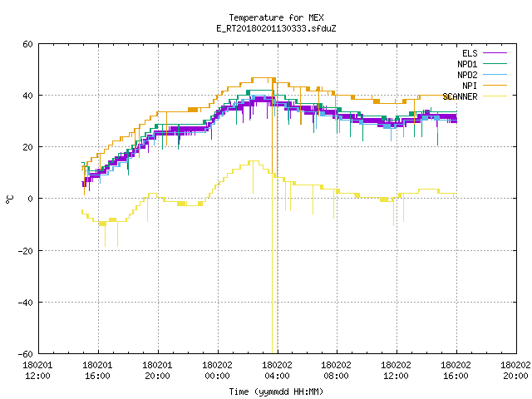Click the blue NPD2 legend line sample
The height and width of the screenshot is (399, 532).
point(495,74)
